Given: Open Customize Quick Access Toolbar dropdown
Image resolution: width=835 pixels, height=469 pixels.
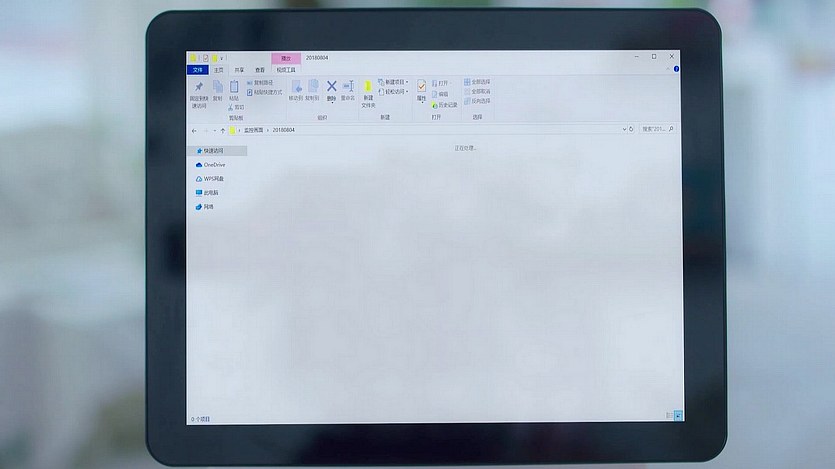Looking at the screenshot, I should (x=222, y=58).
